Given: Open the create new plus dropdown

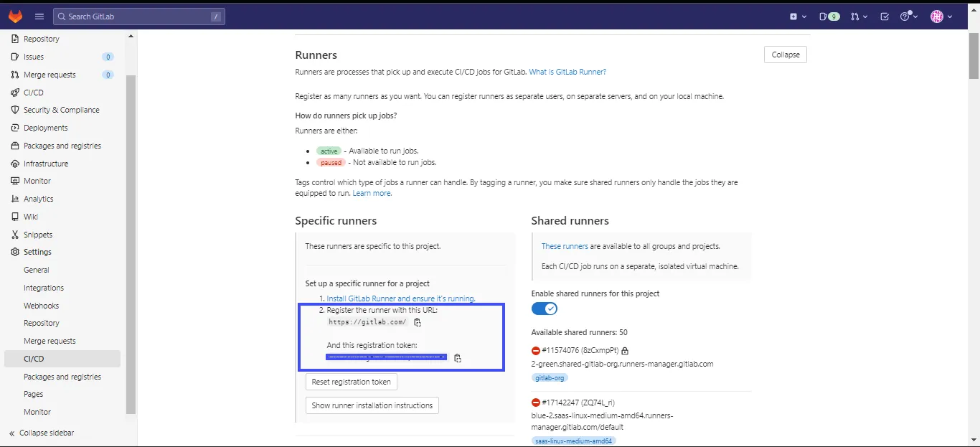Looking at the screenshot, I should pyautogui.click(x=798, y=17).
